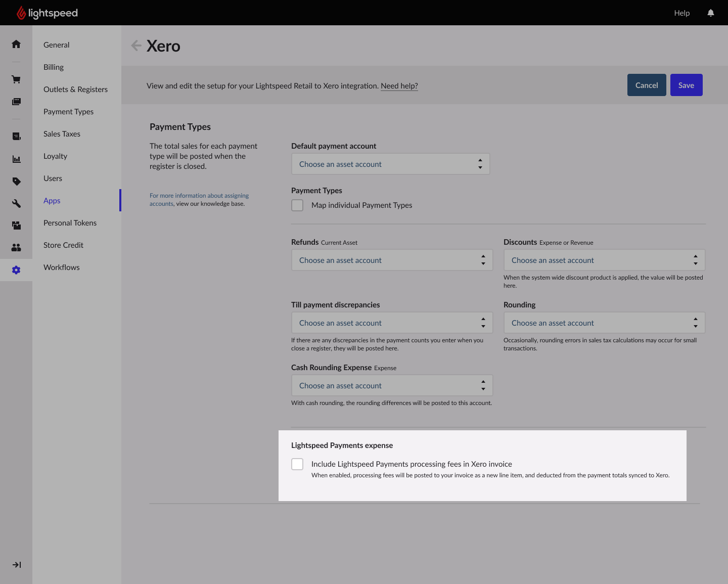Select General in settings menu
Screen dimensions: 728x584
(57, 45)
